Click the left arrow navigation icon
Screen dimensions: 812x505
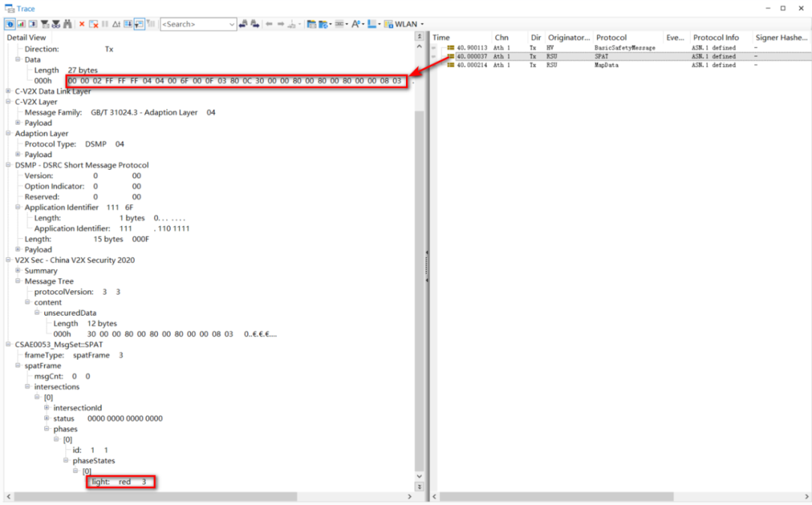point(268,24)
